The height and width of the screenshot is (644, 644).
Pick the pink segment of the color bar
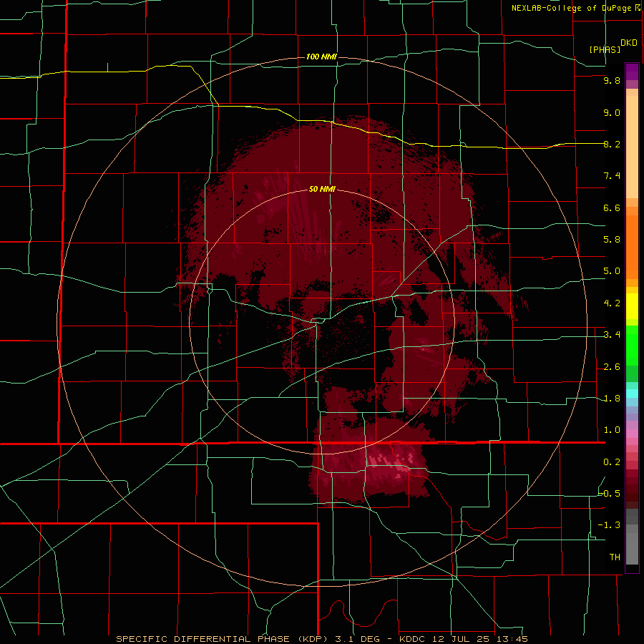(632, 434)
